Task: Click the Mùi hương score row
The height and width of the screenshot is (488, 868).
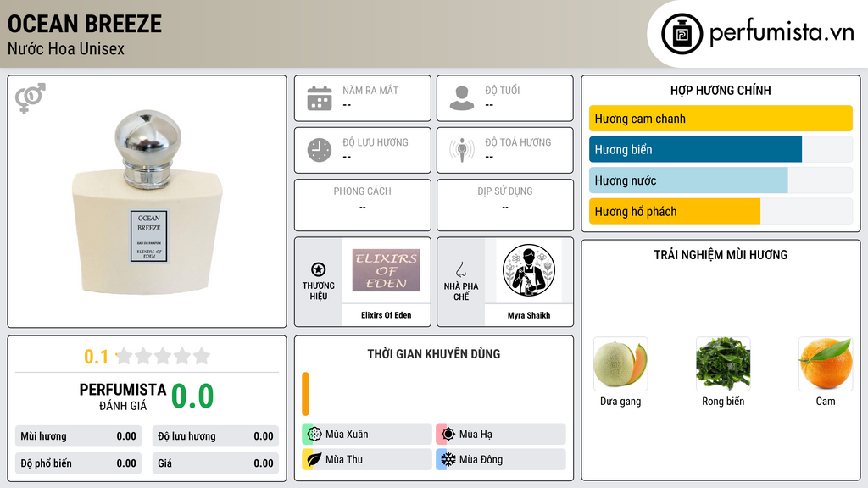Action: pos(78,436)
